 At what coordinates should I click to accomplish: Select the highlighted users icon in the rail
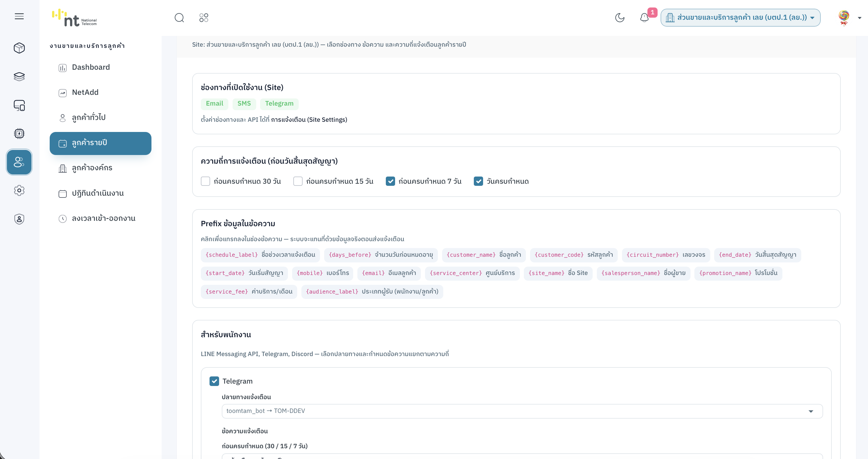[19, 162]
